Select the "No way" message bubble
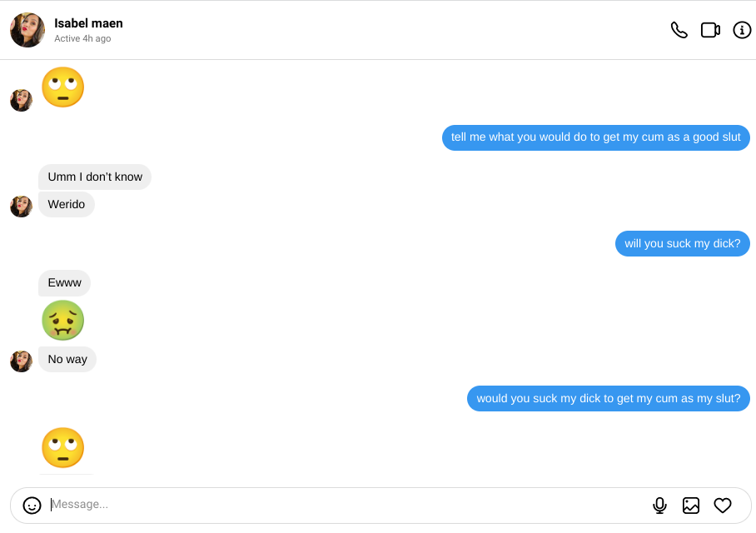Image resolution: width=756 pixels, height=533 pixels. 67,359
